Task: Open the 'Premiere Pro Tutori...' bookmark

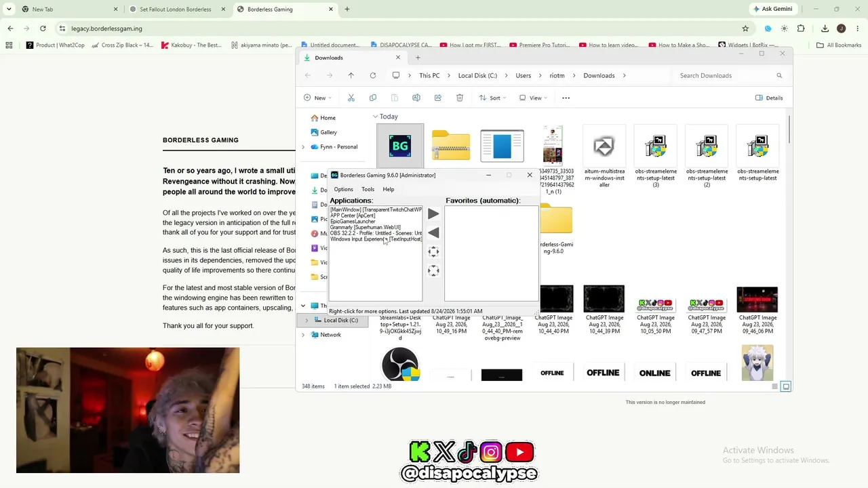Action: point(539,45)
